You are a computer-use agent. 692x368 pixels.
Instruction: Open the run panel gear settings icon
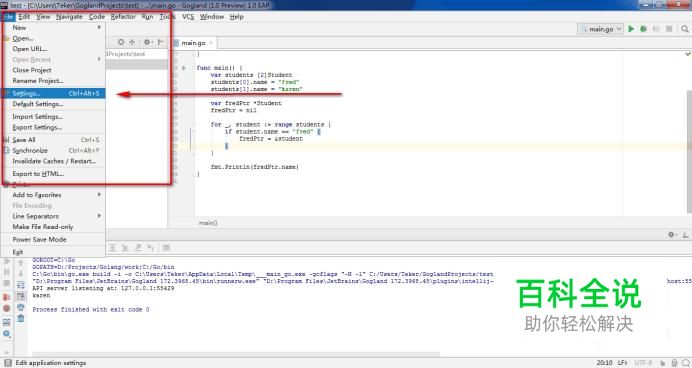(671, 234)
